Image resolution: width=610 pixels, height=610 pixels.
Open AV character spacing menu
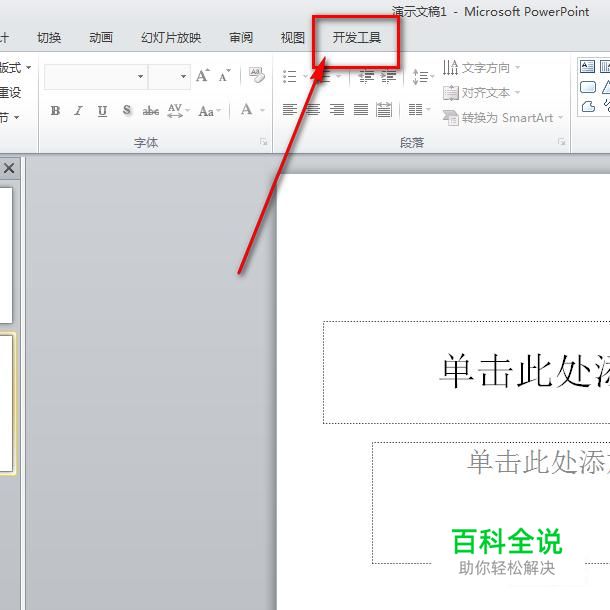[178, 111]
